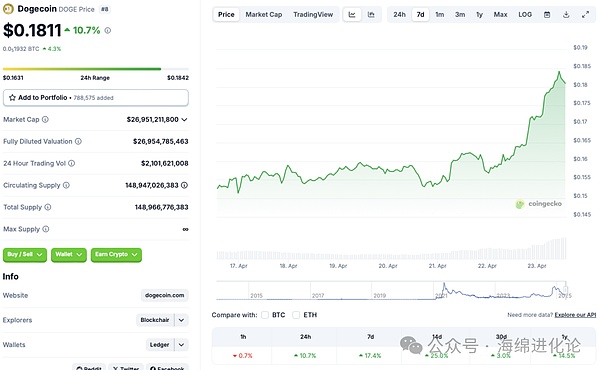Click the 148,966,776,383 total supply value

(161, 207)
